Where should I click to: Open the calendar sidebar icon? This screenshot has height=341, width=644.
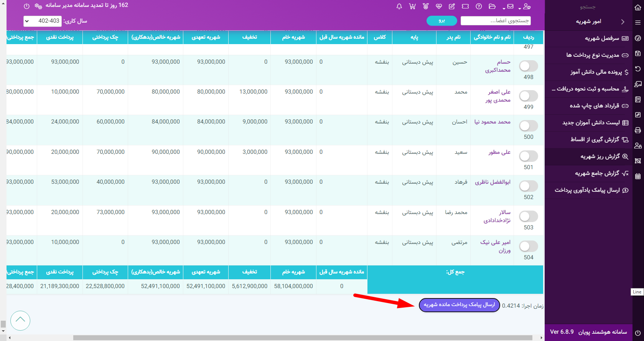pyautogui.click(x=638, y=176)
